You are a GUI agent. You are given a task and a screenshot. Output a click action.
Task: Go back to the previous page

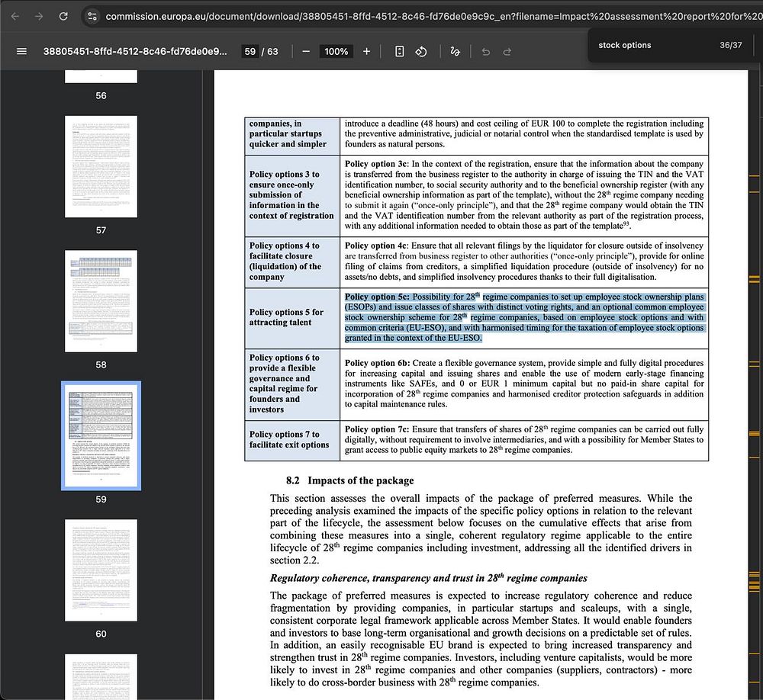coord(15,16)
